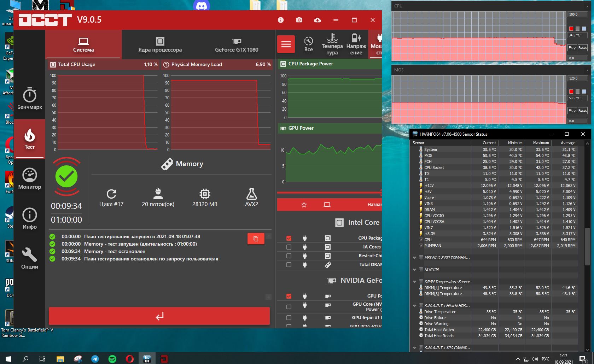Collapse the NUC126 sensor group
The width and height of the screenshot is (594, 364).
(x=414, y=270)
